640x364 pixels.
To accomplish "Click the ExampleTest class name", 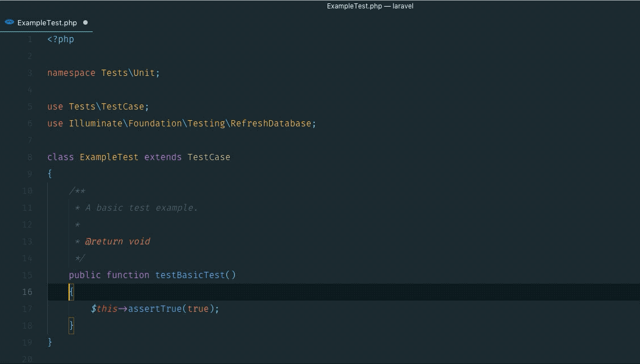I will point(108,157).
